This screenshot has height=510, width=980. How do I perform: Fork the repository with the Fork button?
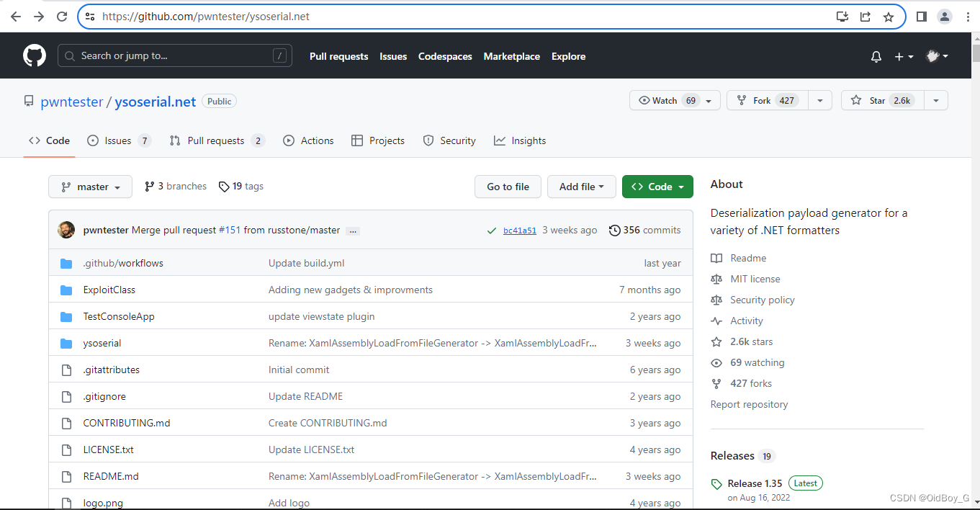click(768, 100)
